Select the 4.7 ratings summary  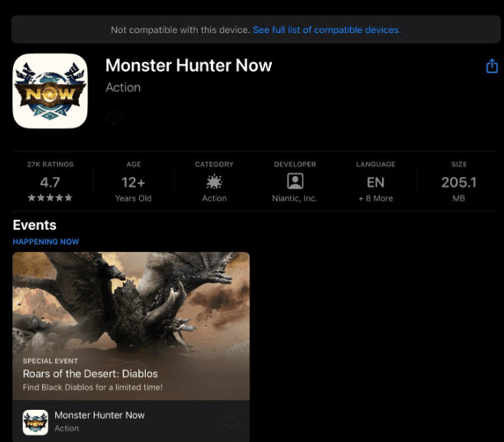tap(50, 182)
